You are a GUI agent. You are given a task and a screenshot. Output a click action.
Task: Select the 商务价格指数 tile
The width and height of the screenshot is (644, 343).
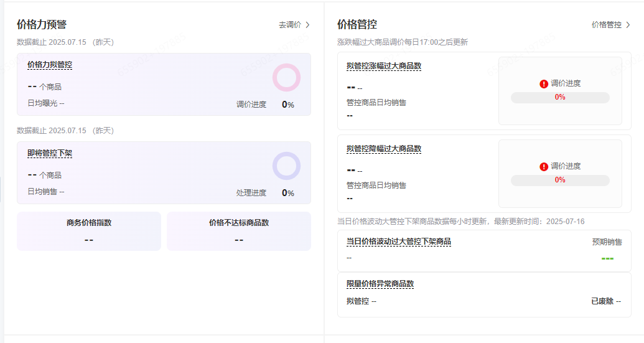[89, 231]
